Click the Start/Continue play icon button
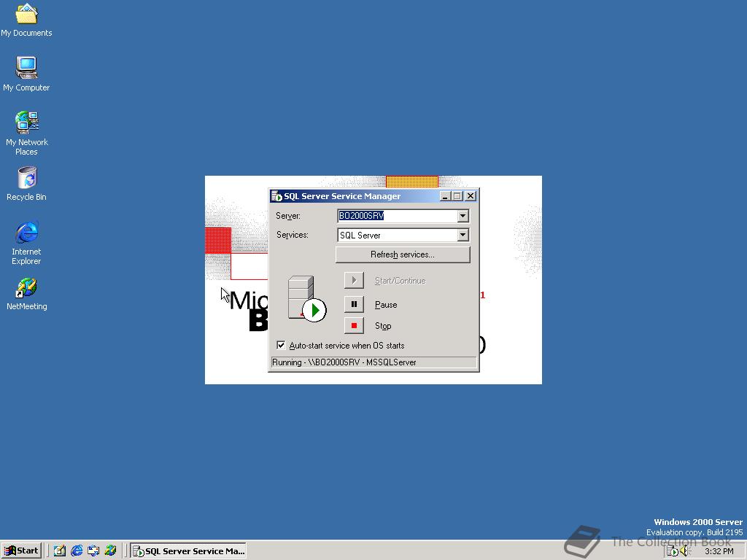The image size is (747, 560). point(354,281)
